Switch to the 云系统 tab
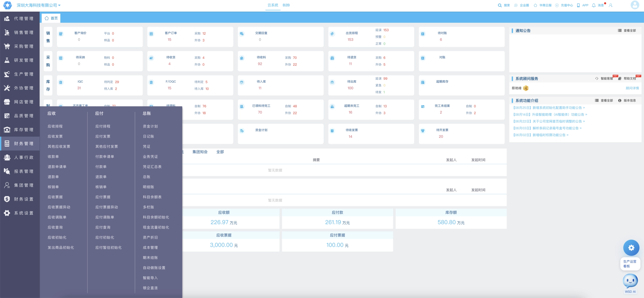 pyautogui.click(x=273, y=5)
